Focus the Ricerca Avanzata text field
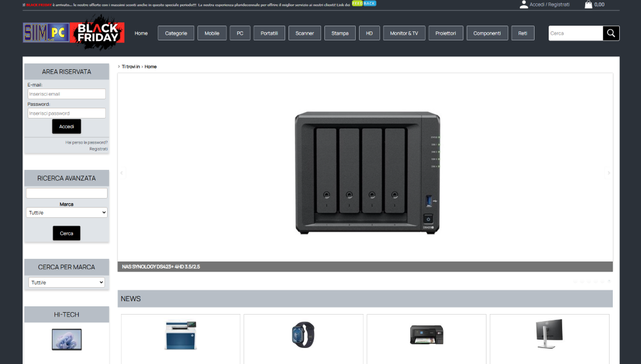This screenshot has height=364, width=641. (x=67, y=194)
